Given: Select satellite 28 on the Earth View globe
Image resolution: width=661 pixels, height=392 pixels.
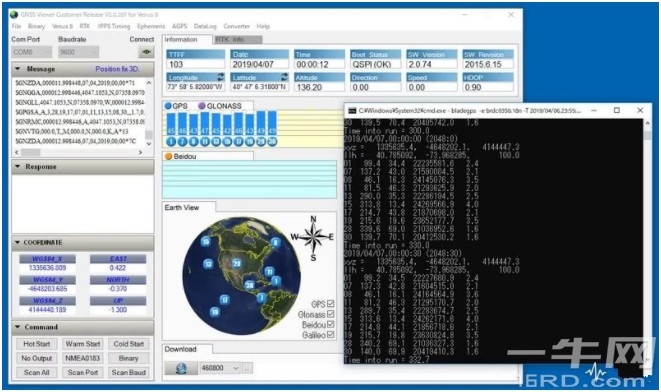Looking at the screenshot, I should click(236, 263).
